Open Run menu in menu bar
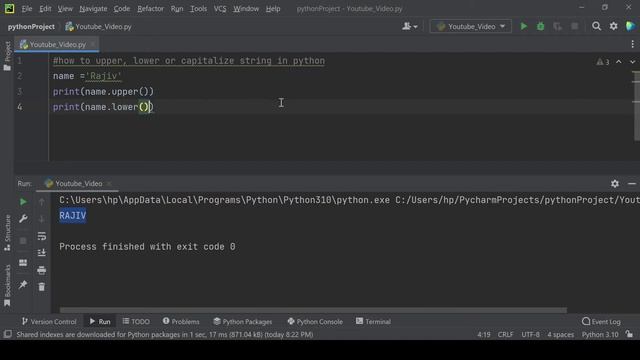640x360 pixels. 177,9
